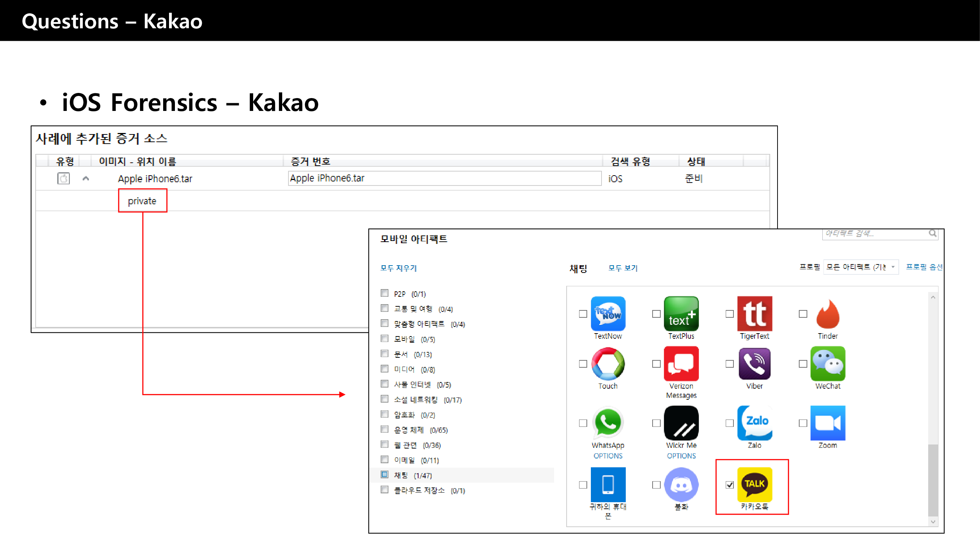This screenshot has width=980, height=551.
Task: Collapse the Apple iPhone6.tar row chevron
Action: pyautogui.click(x=86, y=179)
